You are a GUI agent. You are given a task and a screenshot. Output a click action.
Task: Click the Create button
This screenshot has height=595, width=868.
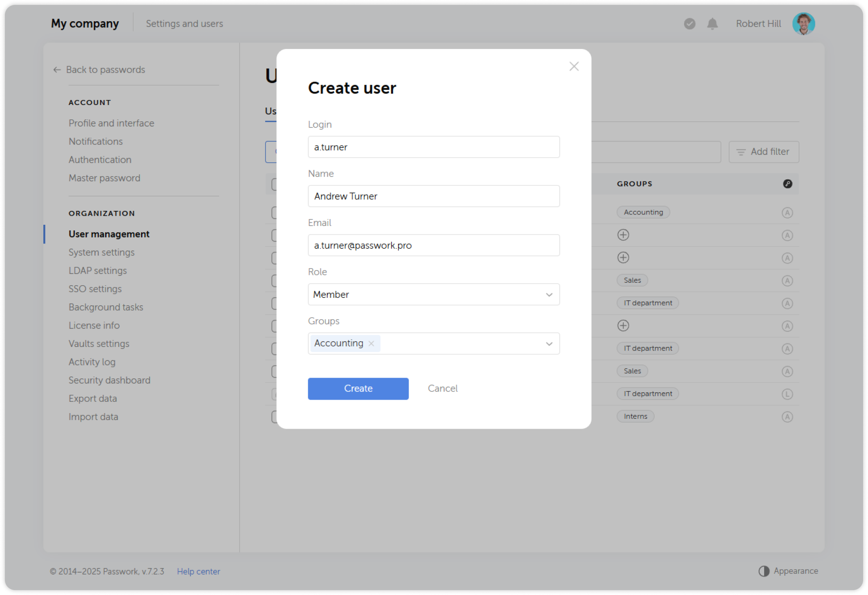tap(358, 389)
